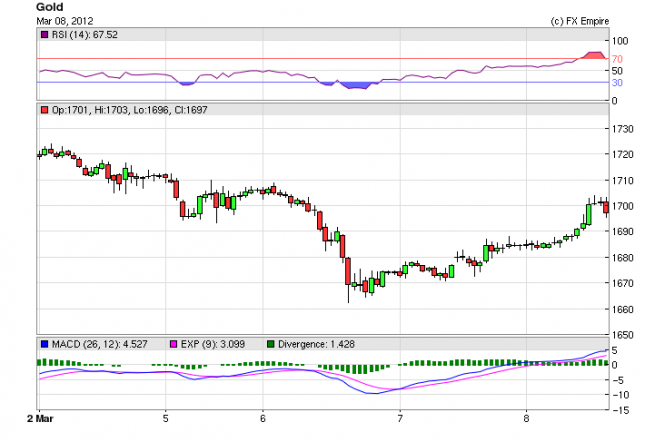Click the 1650 price axis label
Screen dimensions: 645x442
[622, 335]
